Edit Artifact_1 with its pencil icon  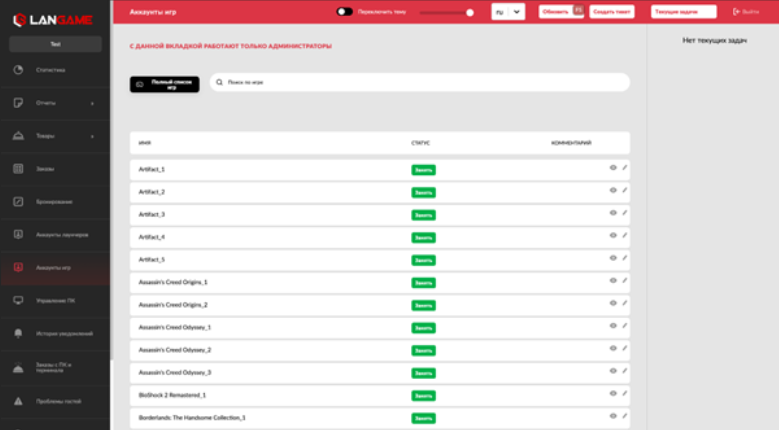pos(624,168)
